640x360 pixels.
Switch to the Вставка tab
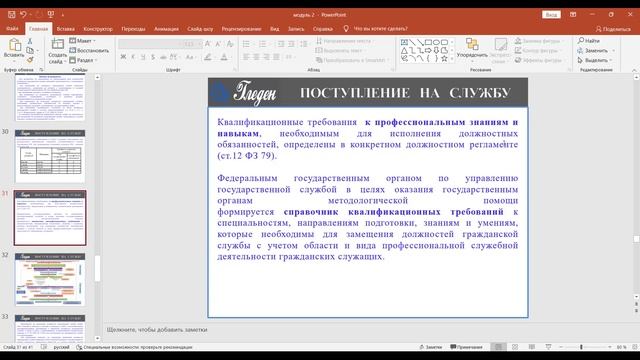tap(65, 29)
